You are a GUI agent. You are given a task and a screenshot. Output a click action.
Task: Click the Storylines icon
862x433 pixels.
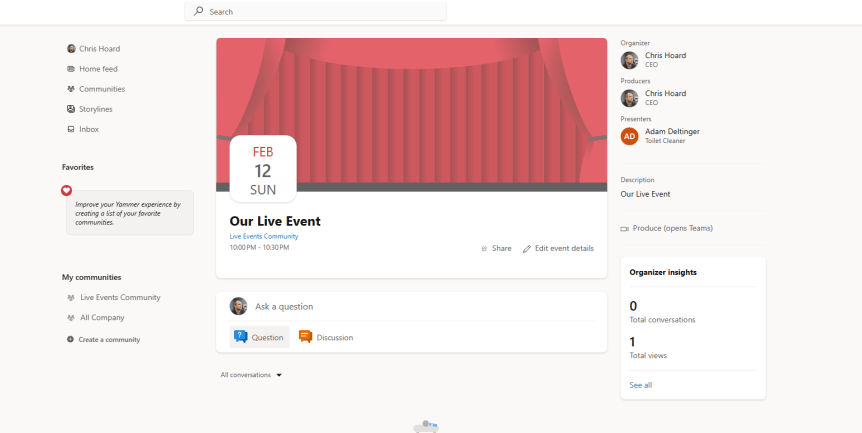tap(71, 109)
